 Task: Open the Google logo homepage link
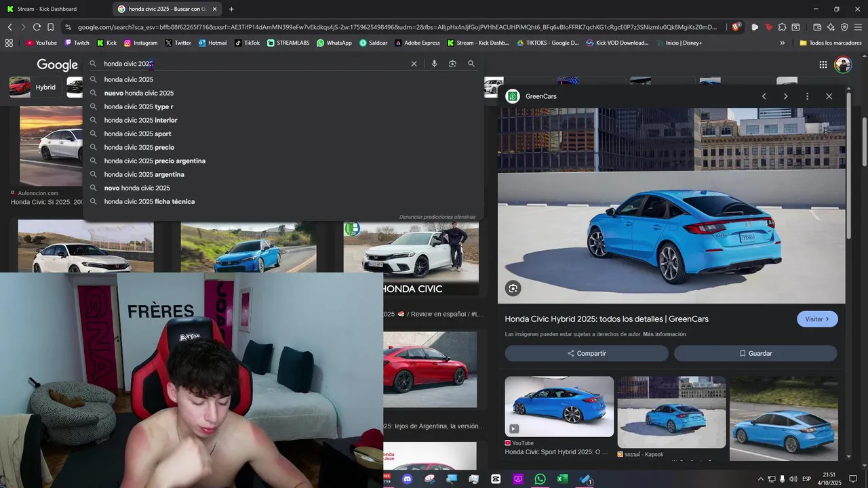[57, 64]
